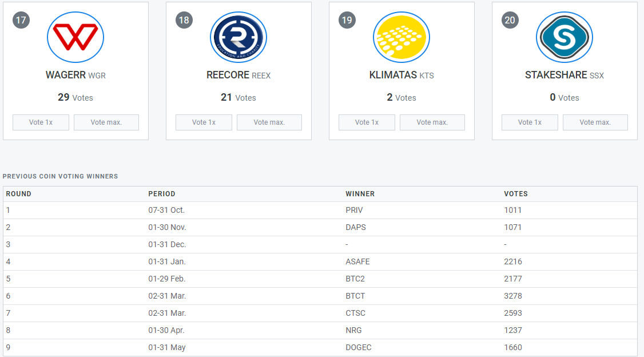Select winner PRIV in round 1
This screenshot has width=644, height=357.
point(354,211)
